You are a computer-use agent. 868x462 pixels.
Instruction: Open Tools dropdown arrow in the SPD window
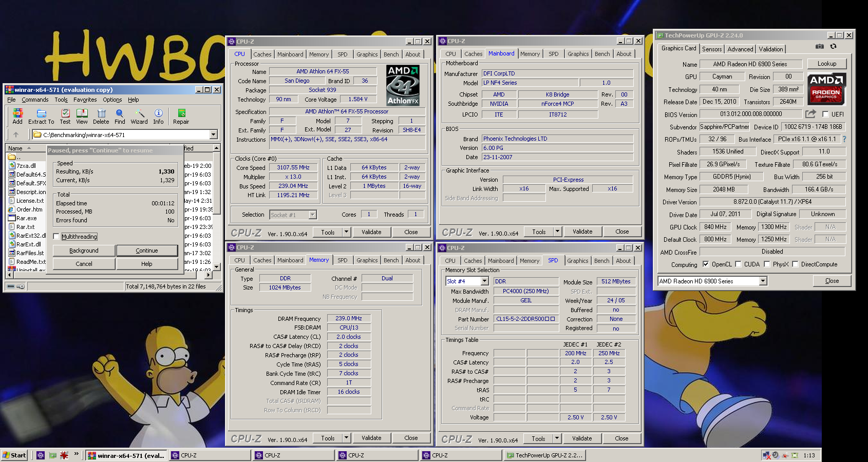pos(557,438)
